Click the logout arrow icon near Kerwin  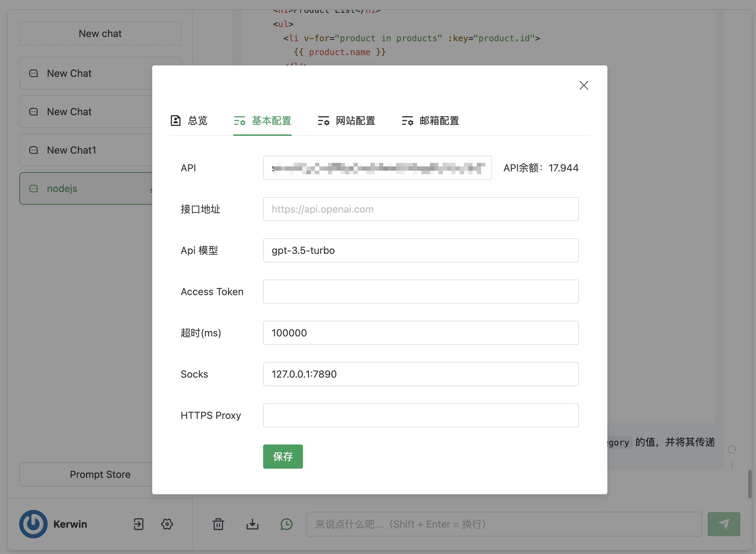138,524
